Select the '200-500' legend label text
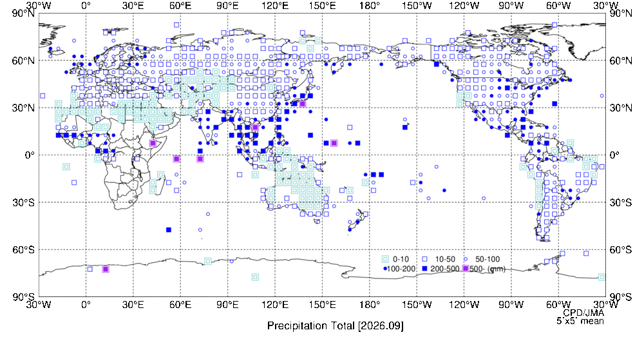This screenshot has height=348, width=644. (x=445, y=269)
